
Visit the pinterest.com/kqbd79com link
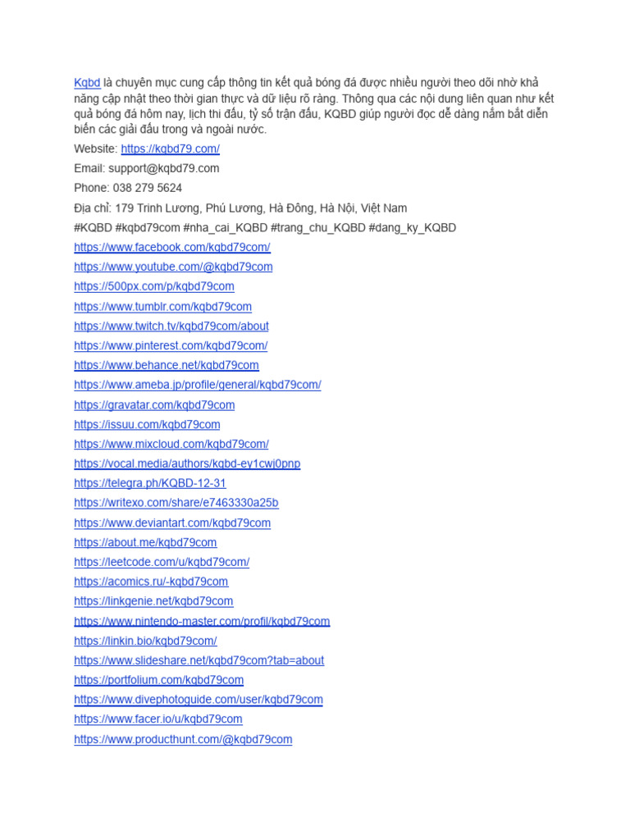[x=171, y=346]
